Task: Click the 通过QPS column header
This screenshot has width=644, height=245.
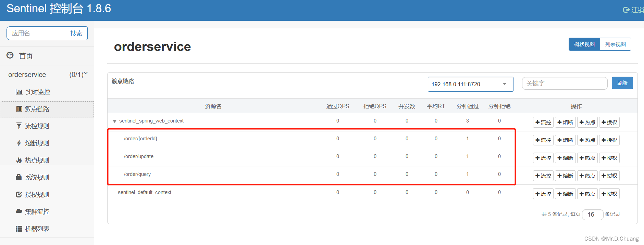Action: pyautogui.click(x=338, y=106)
